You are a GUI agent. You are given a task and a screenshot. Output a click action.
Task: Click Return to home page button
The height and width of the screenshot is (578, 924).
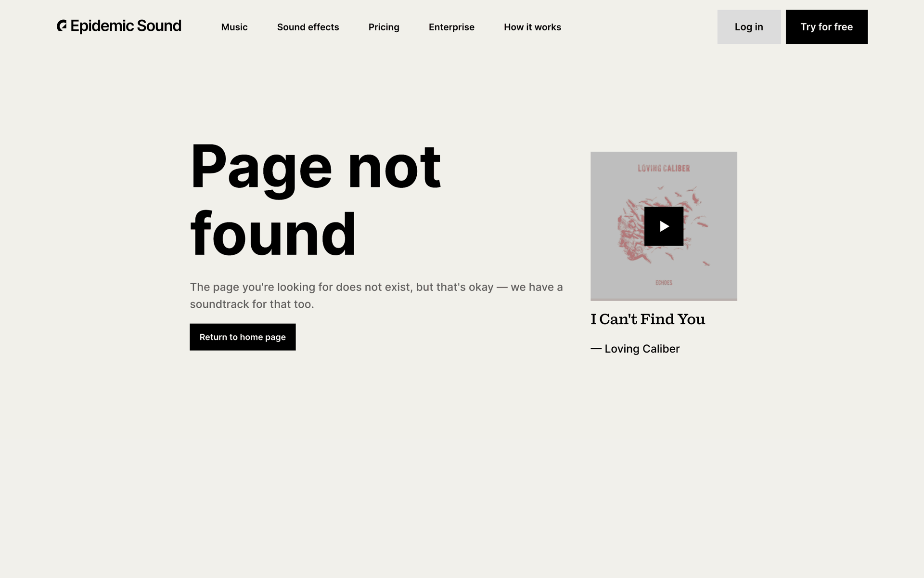click(243, 337)
